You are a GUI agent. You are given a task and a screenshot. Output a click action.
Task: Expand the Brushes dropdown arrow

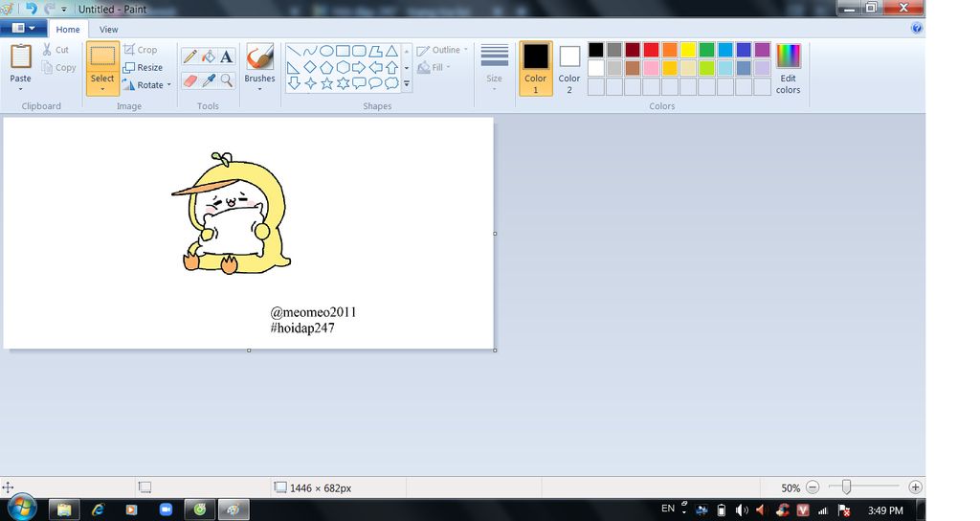pos(259,89)
